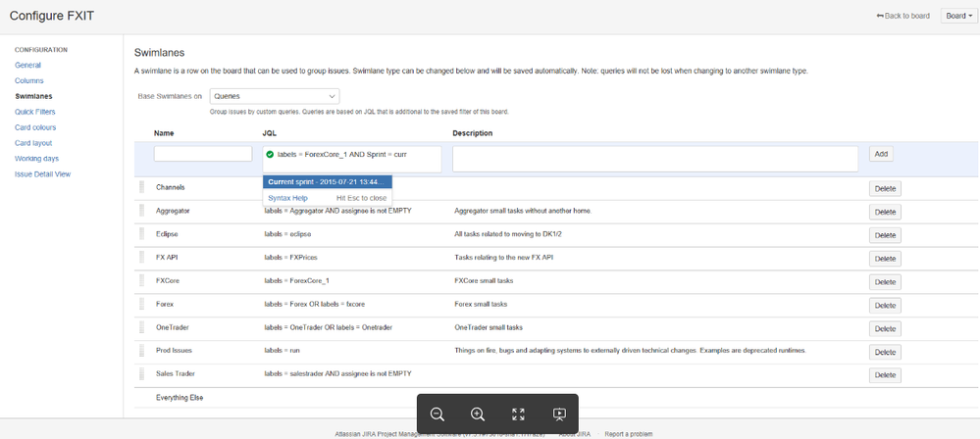Image resolution: width=980 pixels, height=439 pixels.
Task: Click the OneTrader swimlane name
Action: (x=173, y=327)
